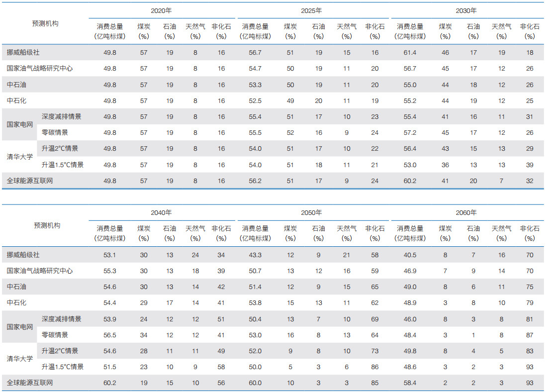Select the 40.5 consumption value under 2060年
The height and width of the screenshot is (392, 547).
(x=410, y=255)
